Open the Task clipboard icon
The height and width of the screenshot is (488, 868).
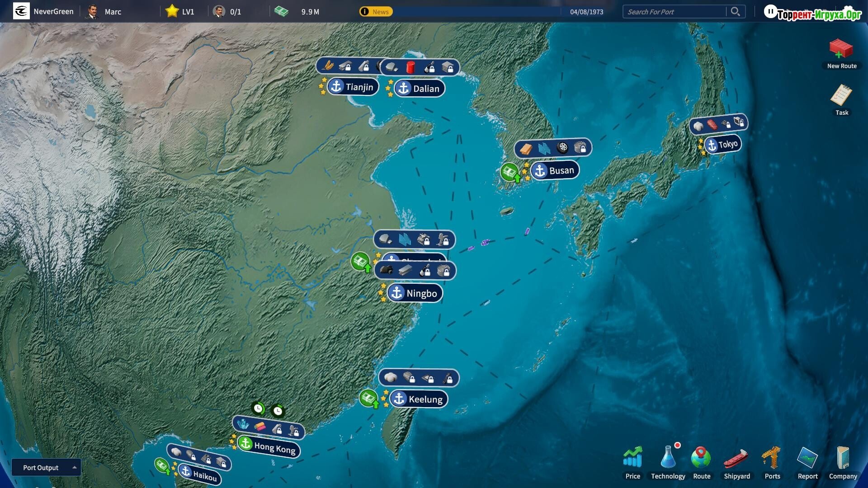[841, 95]
